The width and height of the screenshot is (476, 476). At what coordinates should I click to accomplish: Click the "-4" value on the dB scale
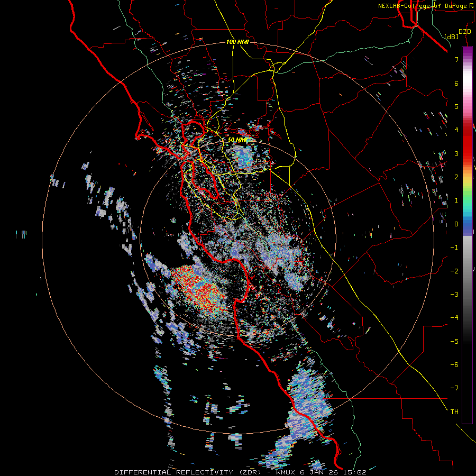pyautogui.click(x=454, y=318)
